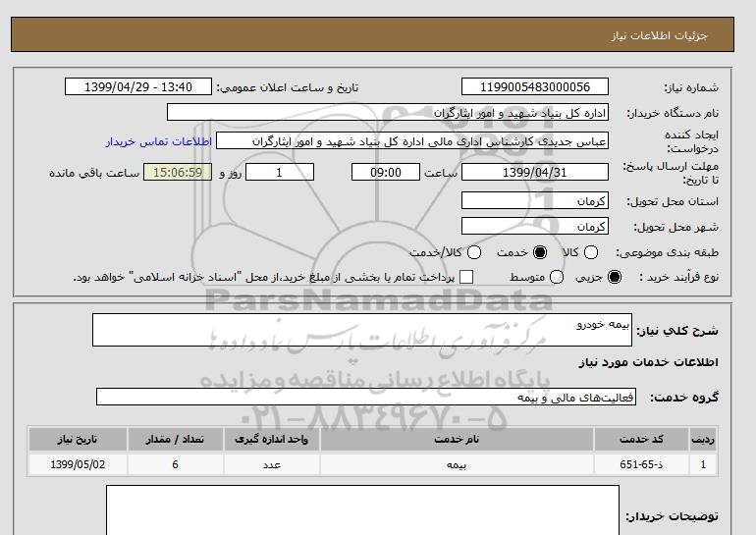Click the جزئیات اطلاعات نیاز header title
Image resolution: width=756 pixels, height=535 pixels.
click(659, 35)
